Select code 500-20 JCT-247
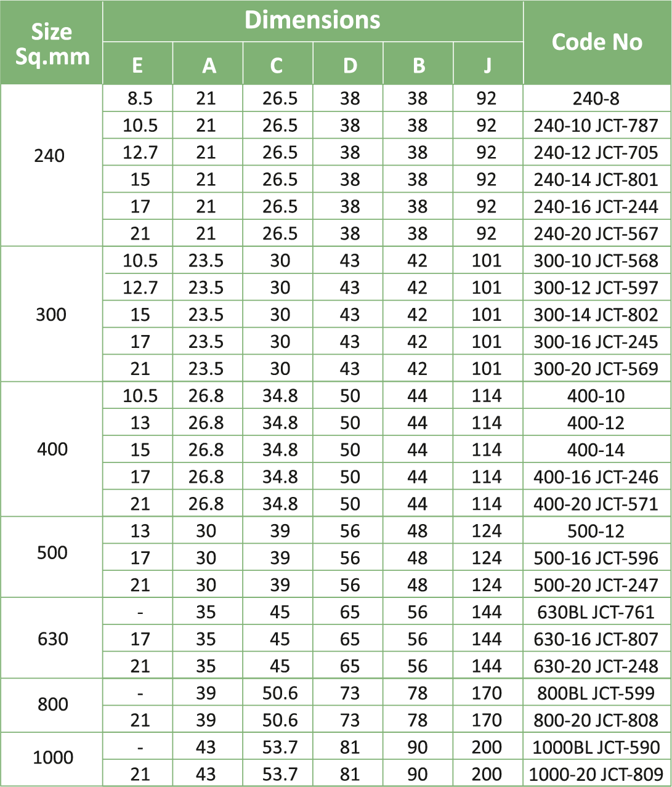This screenshot has width=672, height=787. (596, 585)
